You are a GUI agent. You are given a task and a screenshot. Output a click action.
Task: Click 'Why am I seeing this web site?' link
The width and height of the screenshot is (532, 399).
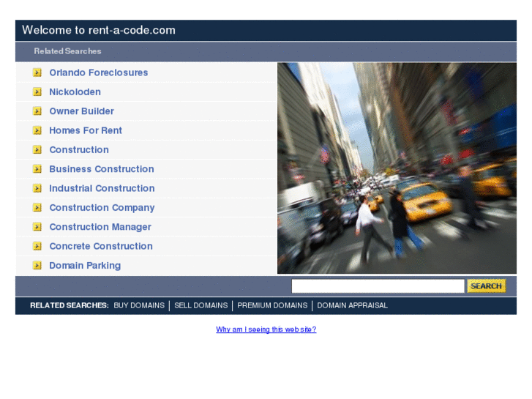pyautogui.click(x=266, y=329)
